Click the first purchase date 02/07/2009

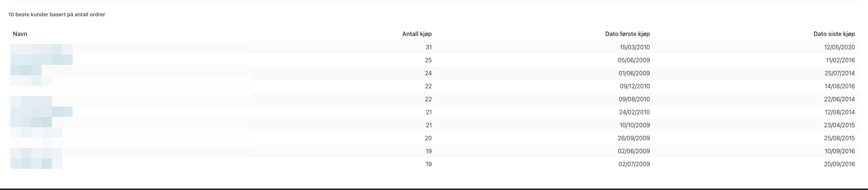pos(634,164)
